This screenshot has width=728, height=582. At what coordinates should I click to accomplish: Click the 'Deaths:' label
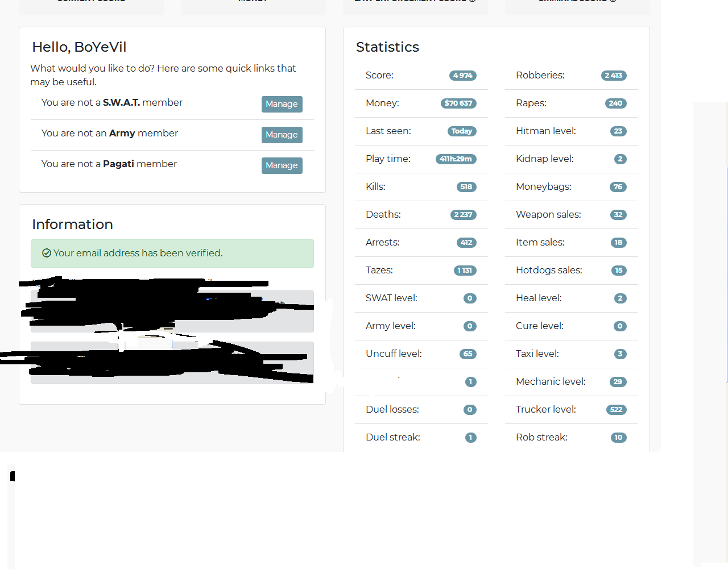pyautogui.click(x=383, y=215)
